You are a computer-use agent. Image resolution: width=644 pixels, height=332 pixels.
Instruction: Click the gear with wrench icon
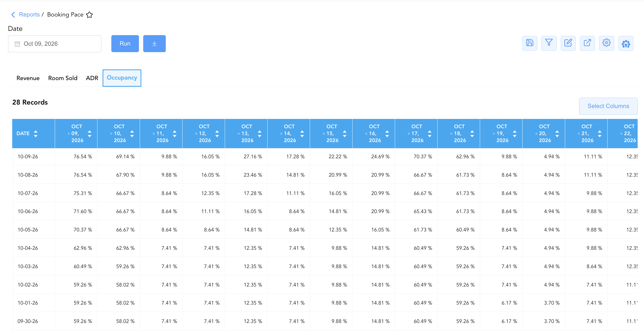point(626,43)
